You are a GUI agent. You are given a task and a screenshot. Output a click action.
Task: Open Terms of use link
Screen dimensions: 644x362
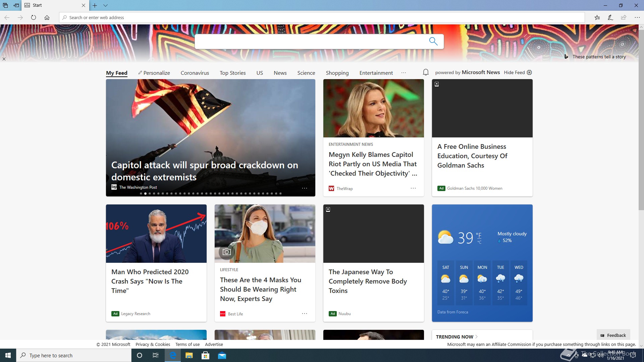click(x=187, y=344)
